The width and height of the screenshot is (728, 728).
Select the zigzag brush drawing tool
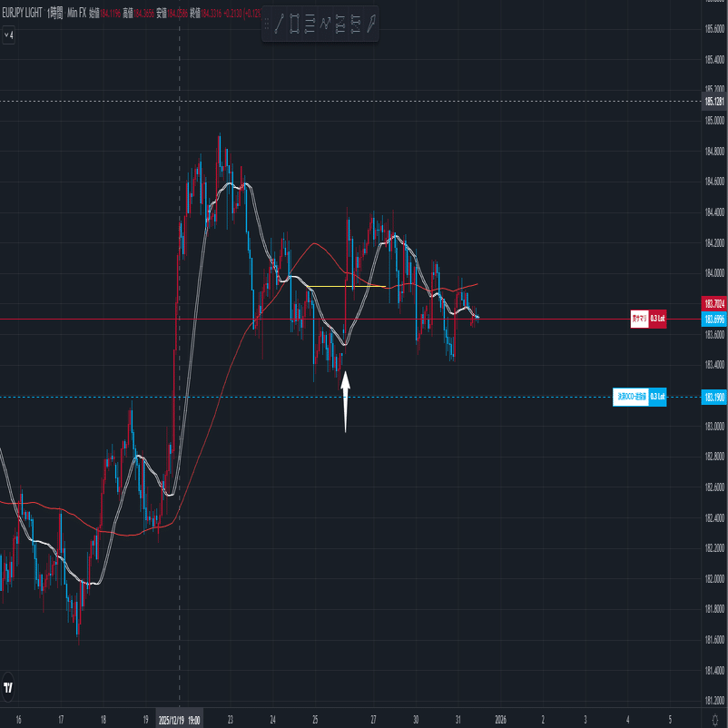click(325, 23)
